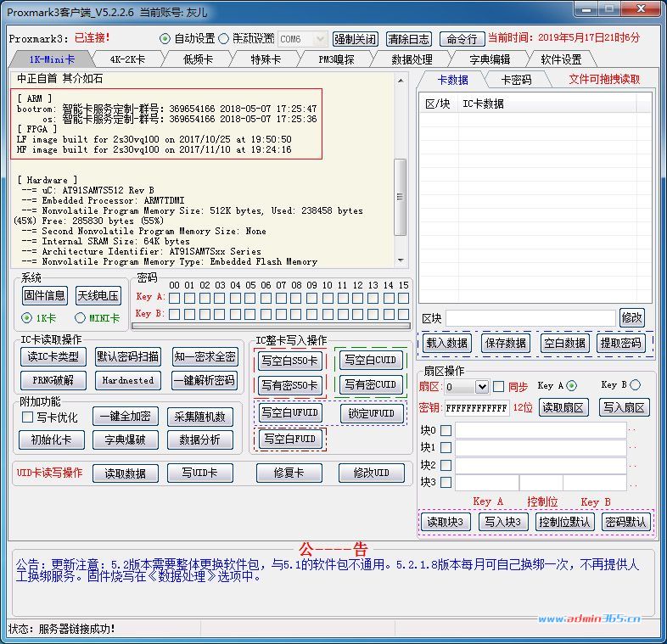
Task: Click the 采集随机数 button
Action: point(200,417)
